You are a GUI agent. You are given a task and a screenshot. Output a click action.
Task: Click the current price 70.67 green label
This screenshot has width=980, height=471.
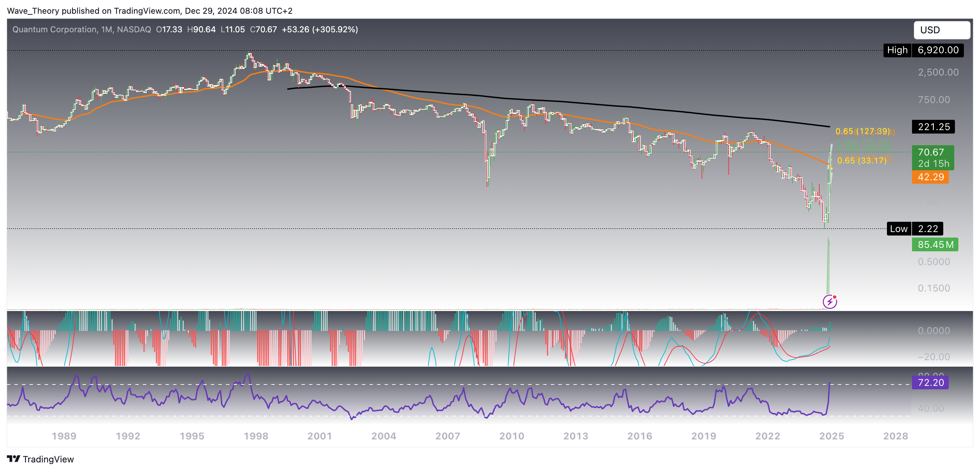(x=933, y=158)
